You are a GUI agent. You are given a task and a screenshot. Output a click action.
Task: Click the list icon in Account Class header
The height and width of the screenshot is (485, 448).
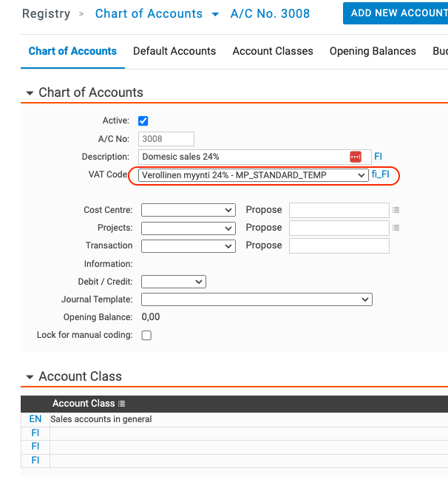coord(121,404)
